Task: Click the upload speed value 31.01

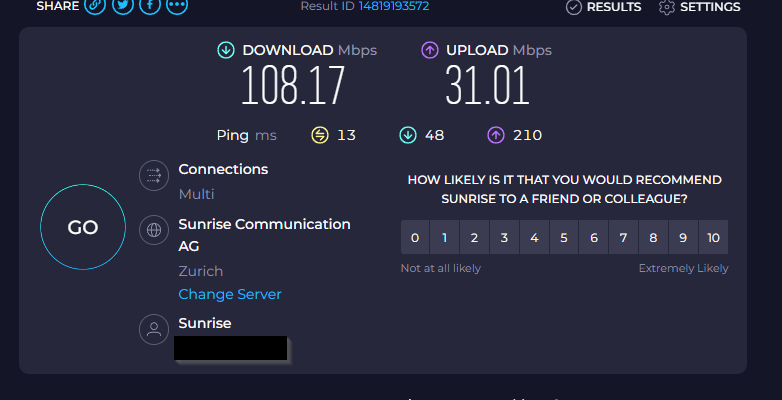Action: coord(487,85)
